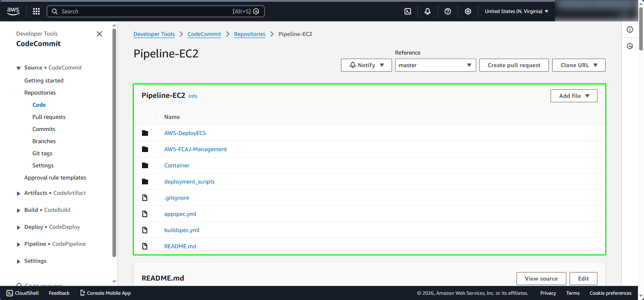Select Getting started in sidebar

click(44, 80)
